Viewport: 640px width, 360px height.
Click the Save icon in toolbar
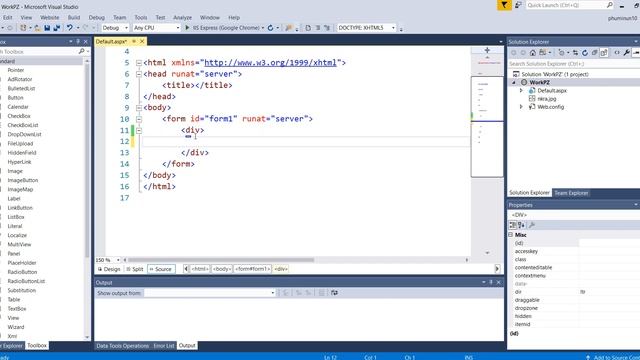click(47, 28)
